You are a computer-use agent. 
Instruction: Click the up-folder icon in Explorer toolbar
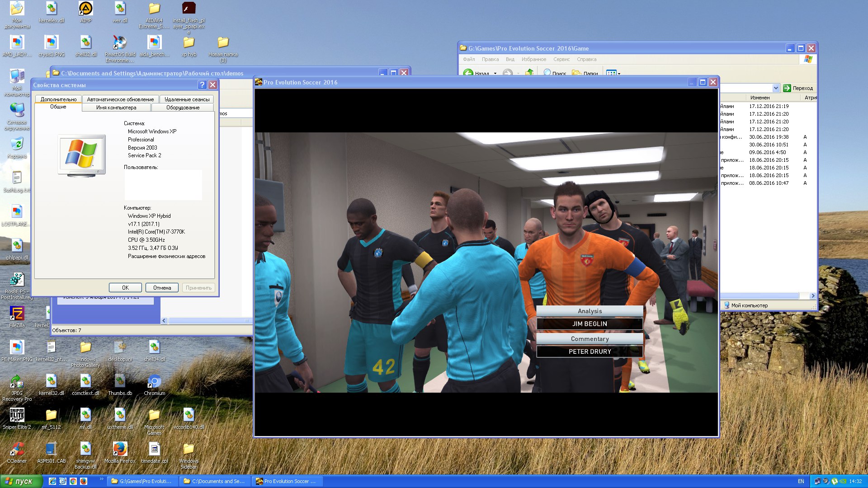click(x=529, y=73)
